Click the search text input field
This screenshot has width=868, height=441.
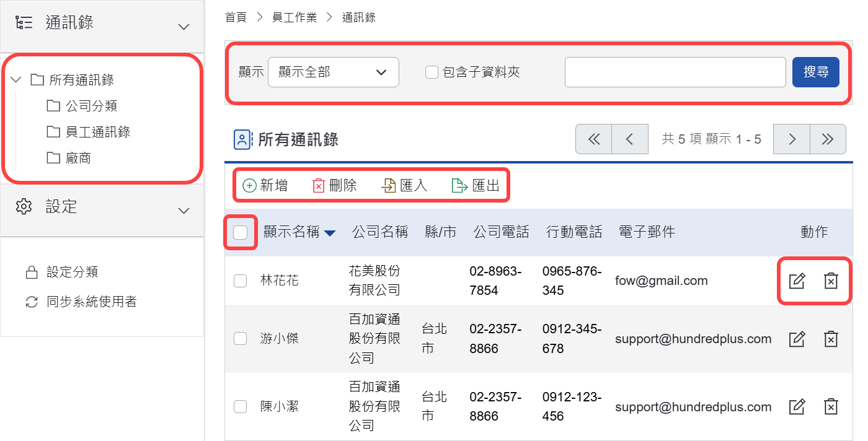[x=675, y=72]
